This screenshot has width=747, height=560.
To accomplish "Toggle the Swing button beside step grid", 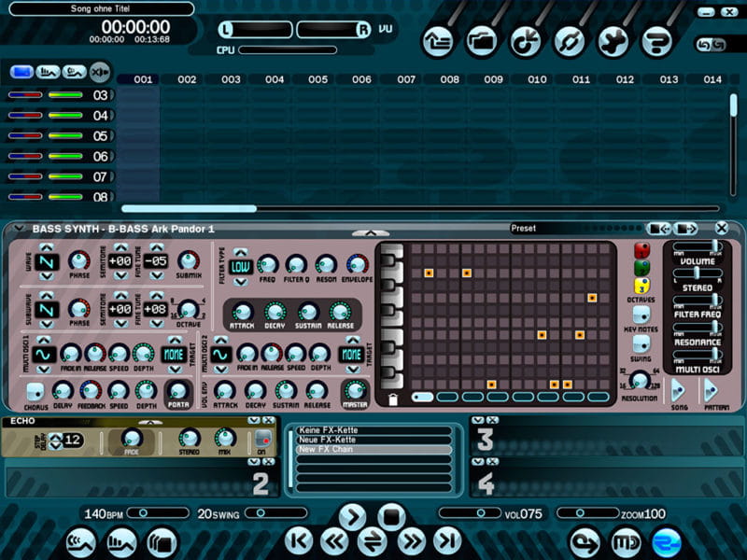I will [x=641, y=343].
